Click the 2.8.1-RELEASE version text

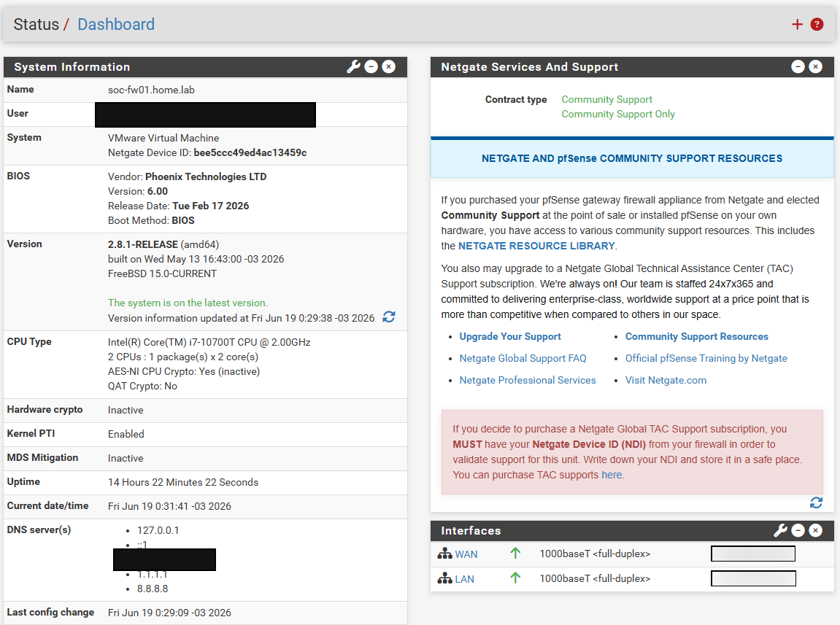142,244
